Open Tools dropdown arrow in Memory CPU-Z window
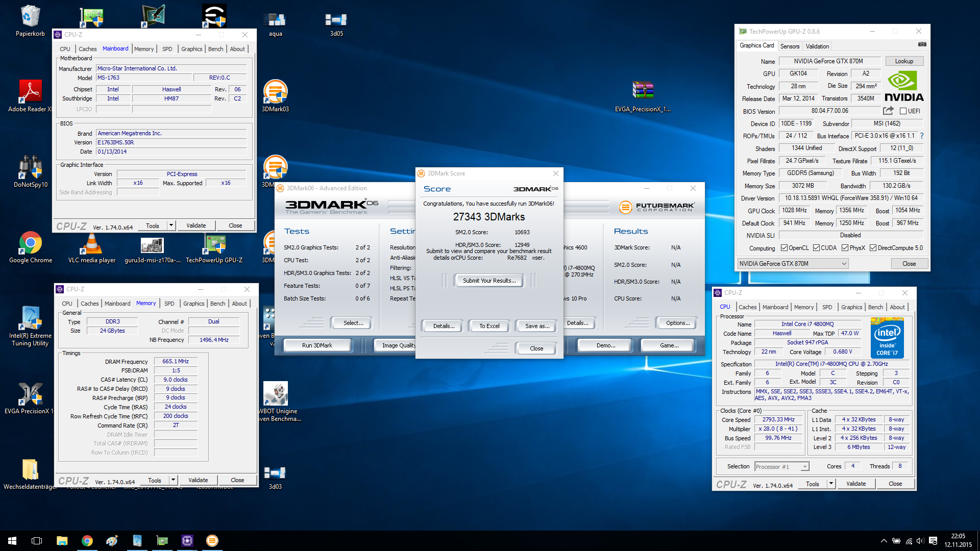 pos(174,480)
